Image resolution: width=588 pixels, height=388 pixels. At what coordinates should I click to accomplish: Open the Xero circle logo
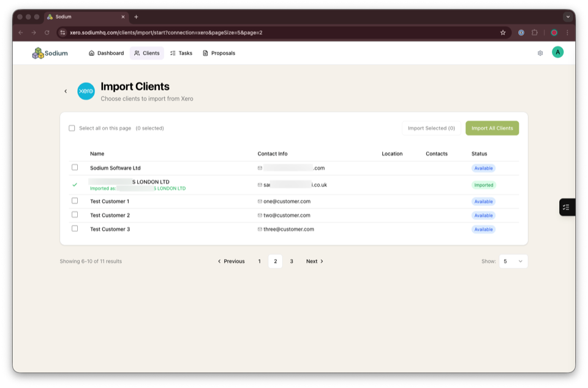point(86,91)
